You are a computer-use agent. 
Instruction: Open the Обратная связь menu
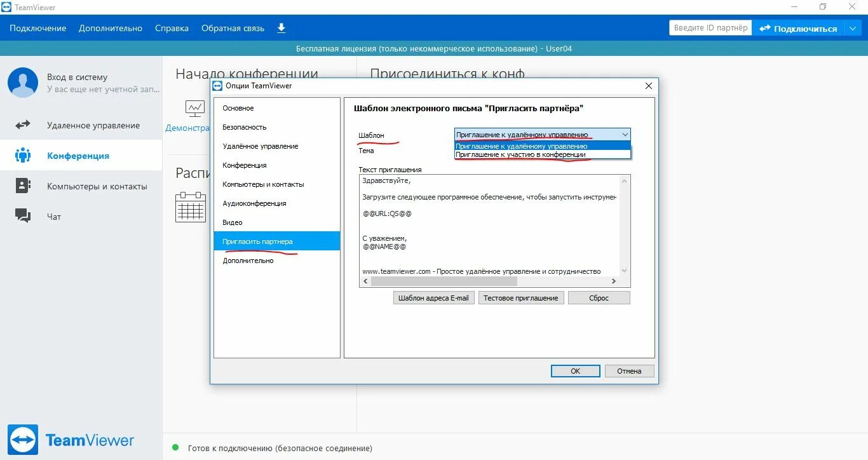tap(233, 28)
